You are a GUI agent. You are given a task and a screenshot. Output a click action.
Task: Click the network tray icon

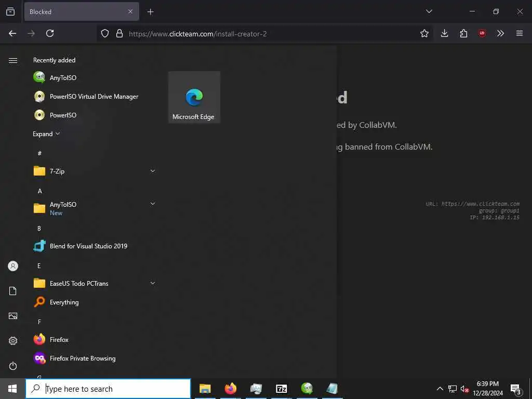[x=453, y=389]
